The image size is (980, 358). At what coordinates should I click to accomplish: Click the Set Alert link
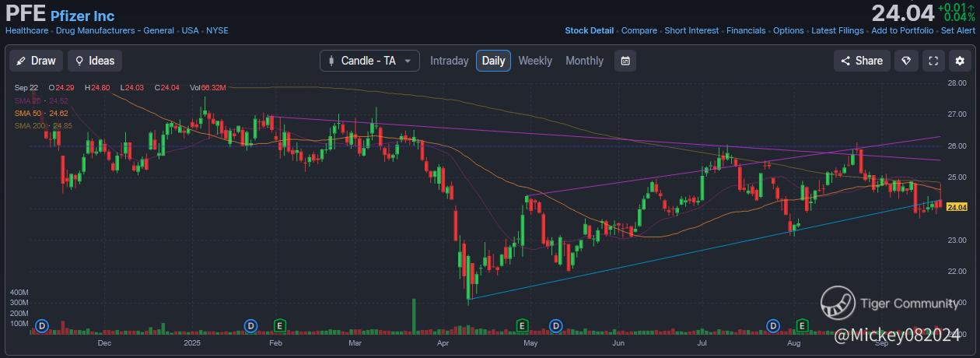[x=958, y=31]
